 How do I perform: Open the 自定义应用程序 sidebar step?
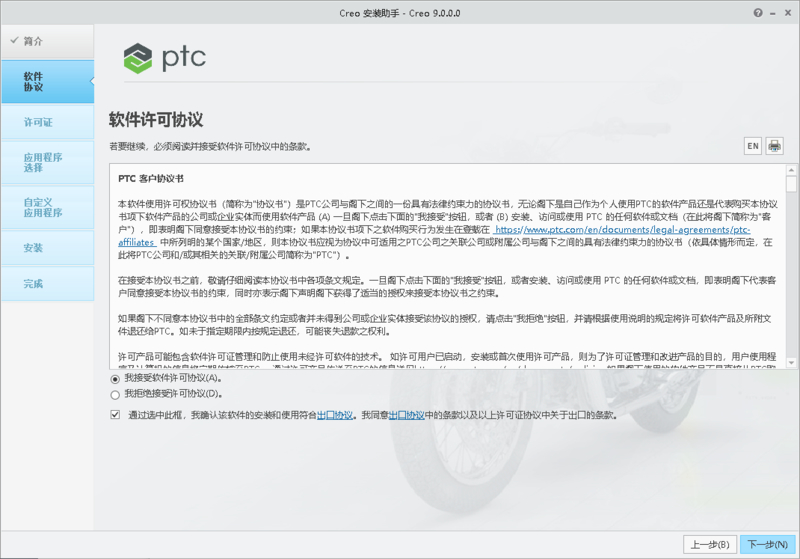pos(47,207)
